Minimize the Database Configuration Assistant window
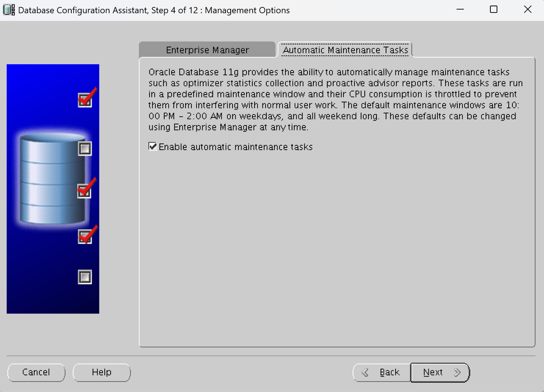Image resolution: width=544 pixels, height=392 pixels. [x=460, y=9]
